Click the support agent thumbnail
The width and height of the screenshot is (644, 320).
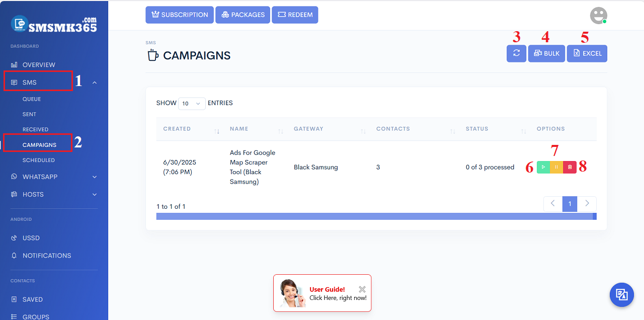293,293
